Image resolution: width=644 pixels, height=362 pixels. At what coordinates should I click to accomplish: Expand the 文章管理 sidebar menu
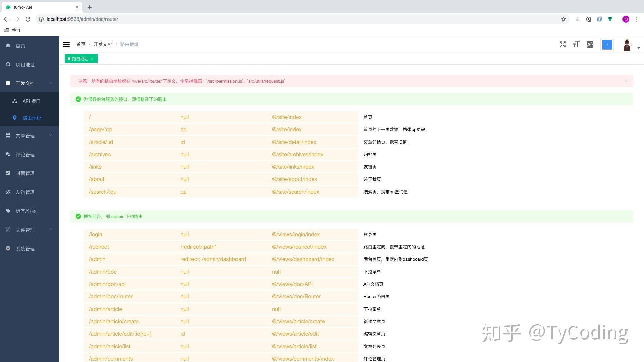coord(51,135)
